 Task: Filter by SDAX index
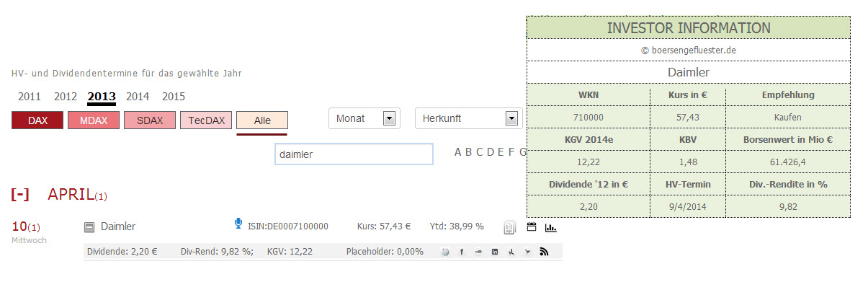tap(150, 120)
